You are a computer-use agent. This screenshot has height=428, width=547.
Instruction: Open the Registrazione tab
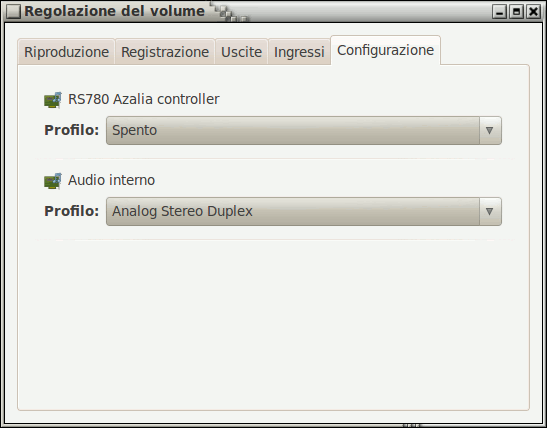(x=165, y=52)
